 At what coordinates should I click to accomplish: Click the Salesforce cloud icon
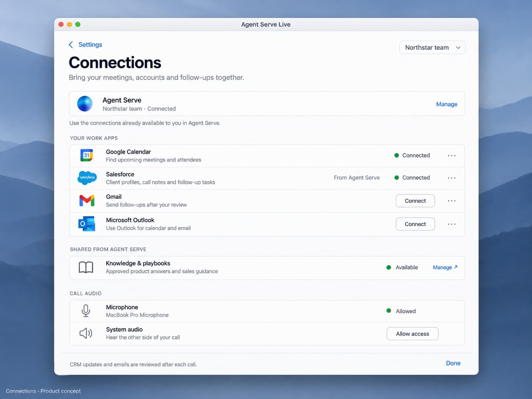[x=87, y=178]
